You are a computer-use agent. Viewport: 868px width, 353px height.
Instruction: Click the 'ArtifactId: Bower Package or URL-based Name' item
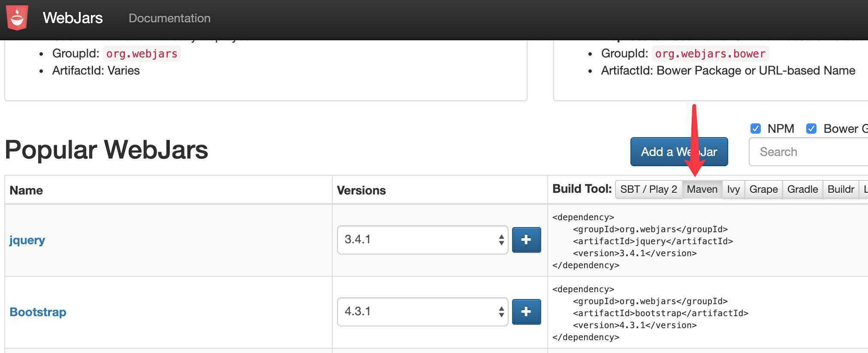728,70
